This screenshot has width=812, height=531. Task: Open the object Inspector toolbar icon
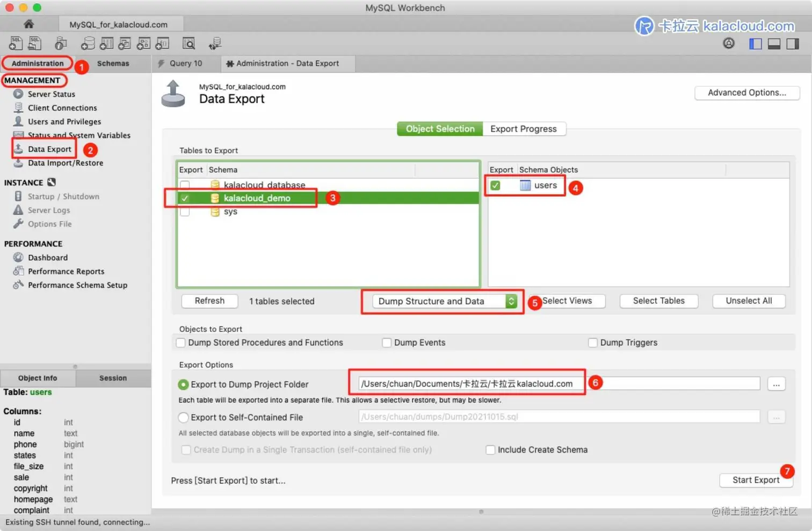point(61,43)
